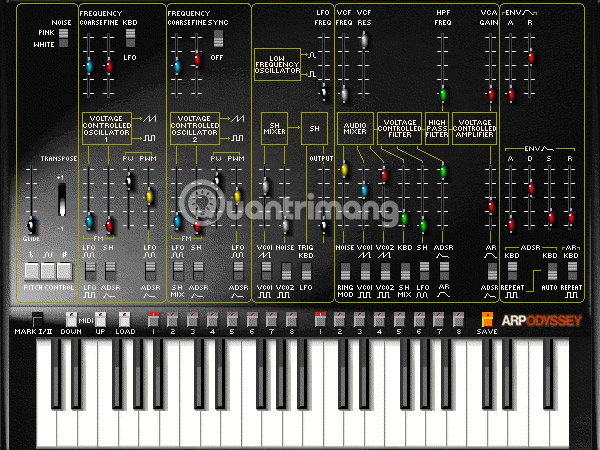This screenshot has height=450, width=600.
Task: Click VCO 1 COARSE frequency blue slider
Action: click(x=89, y=66)
